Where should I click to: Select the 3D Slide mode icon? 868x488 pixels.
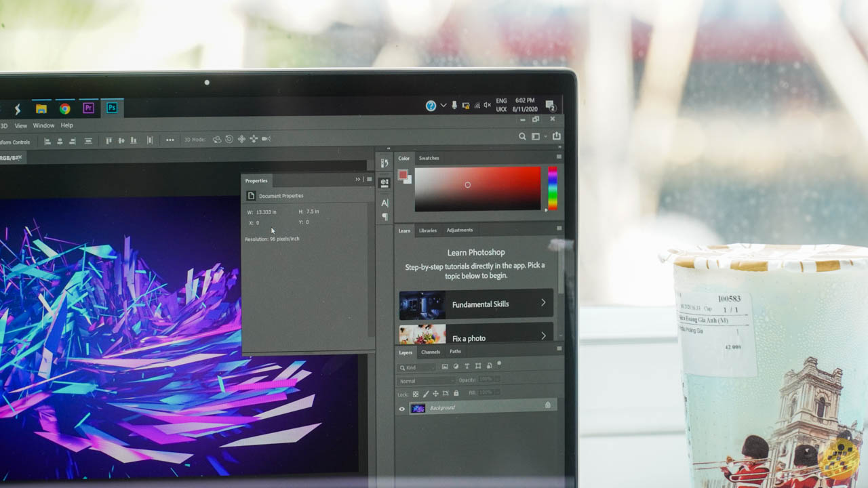[254, 138]
